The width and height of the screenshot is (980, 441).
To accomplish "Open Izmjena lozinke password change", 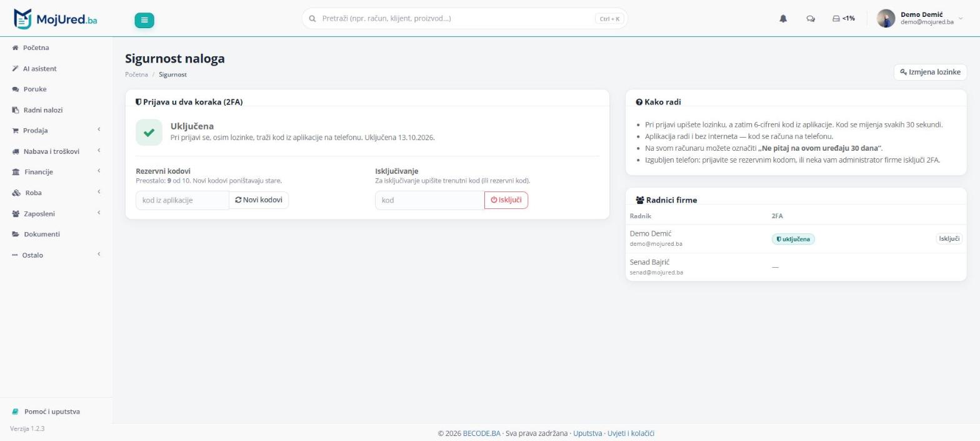I will point(930,72).
